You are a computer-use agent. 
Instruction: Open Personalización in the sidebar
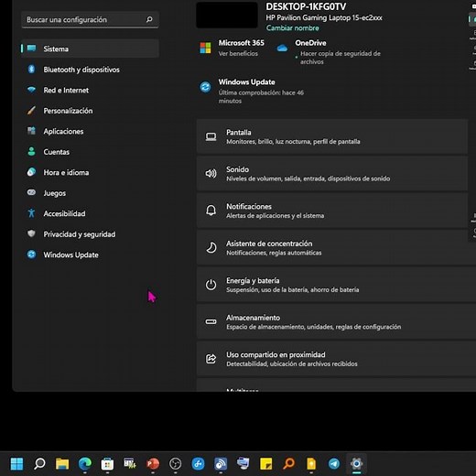click(x=90, y=111)
